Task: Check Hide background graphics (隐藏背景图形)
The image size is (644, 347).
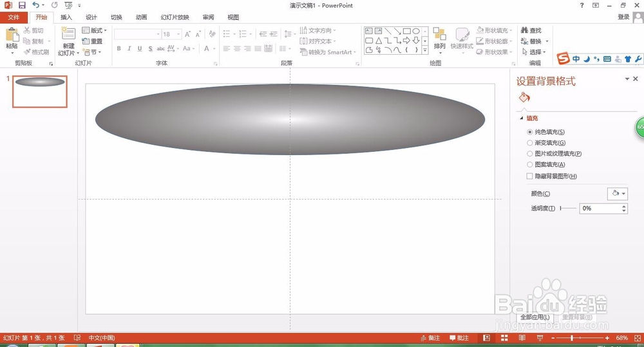Action: pos(530,176)
